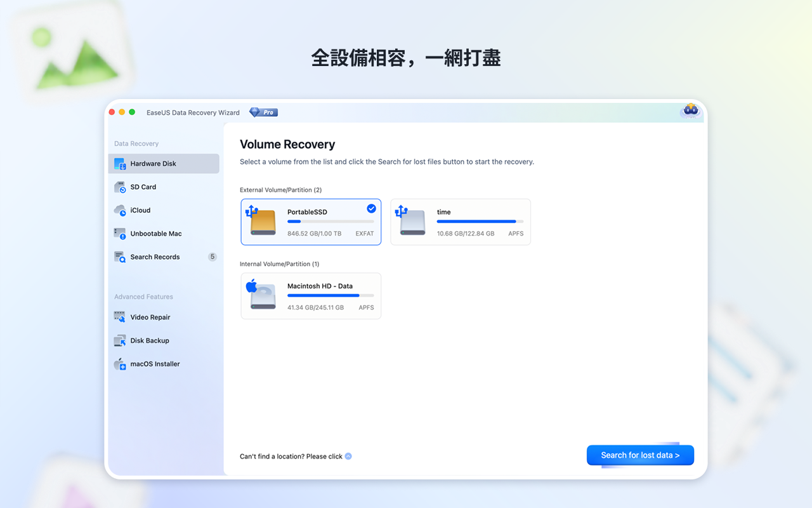Select the Macintosh HD - Data volume name
This screenshot has height=508, width=812.
320,286
